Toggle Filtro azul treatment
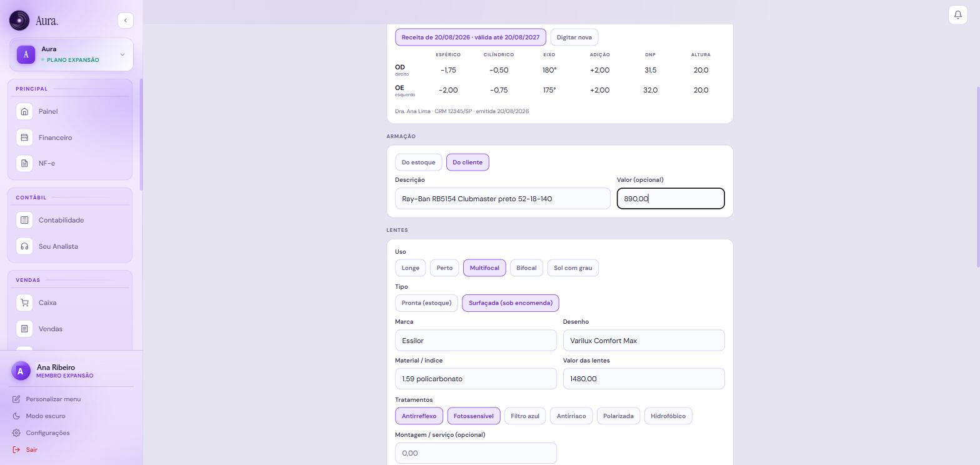This screenshot has width=980, height=465. (525, 416)
